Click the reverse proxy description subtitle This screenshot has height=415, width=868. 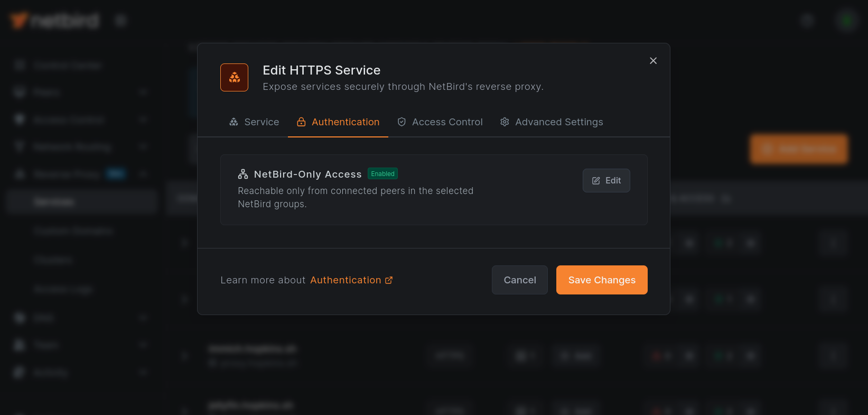[403, 87]
